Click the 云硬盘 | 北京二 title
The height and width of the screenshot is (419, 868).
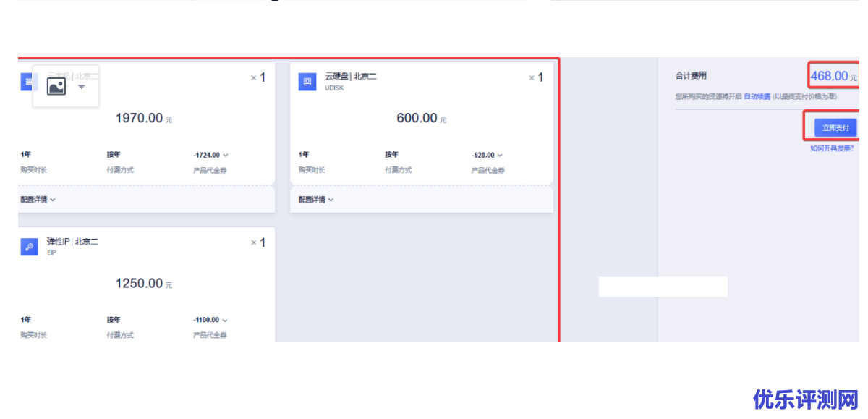pos(351,76)
